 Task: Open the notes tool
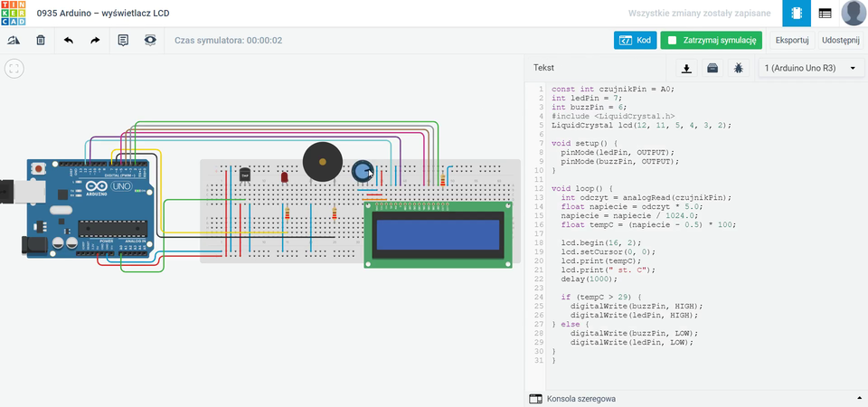(x=124, y=41)
